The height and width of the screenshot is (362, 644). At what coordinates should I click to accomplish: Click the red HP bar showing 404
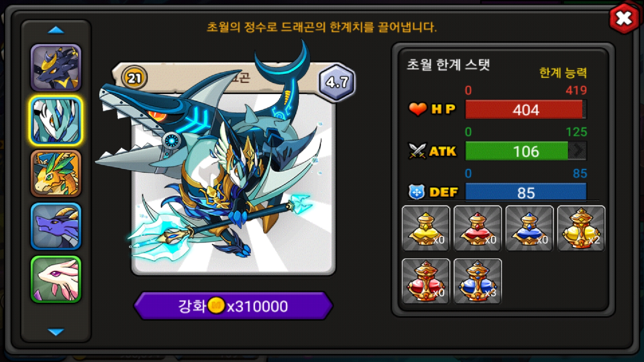[x=526, y=109]
